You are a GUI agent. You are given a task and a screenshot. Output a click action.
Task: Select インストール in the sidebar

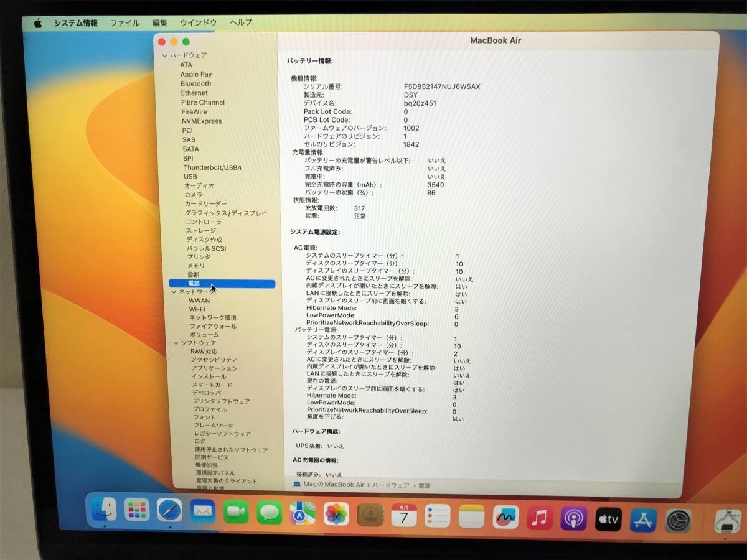coord(209,376)
